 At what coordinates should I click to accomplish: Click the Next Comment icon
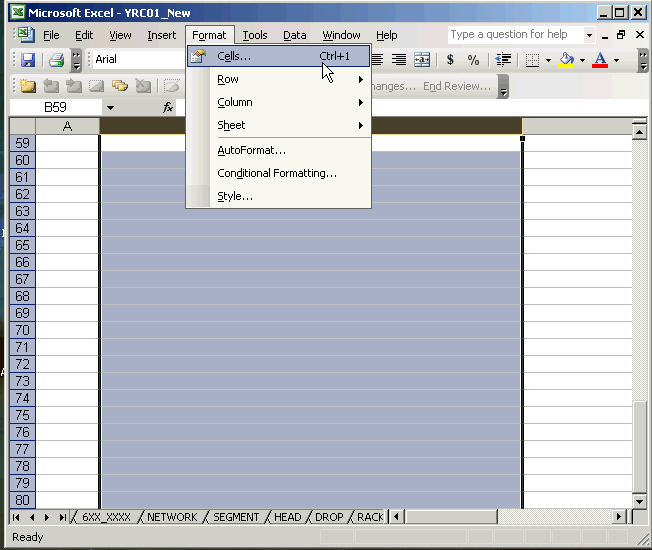[74, 86]
